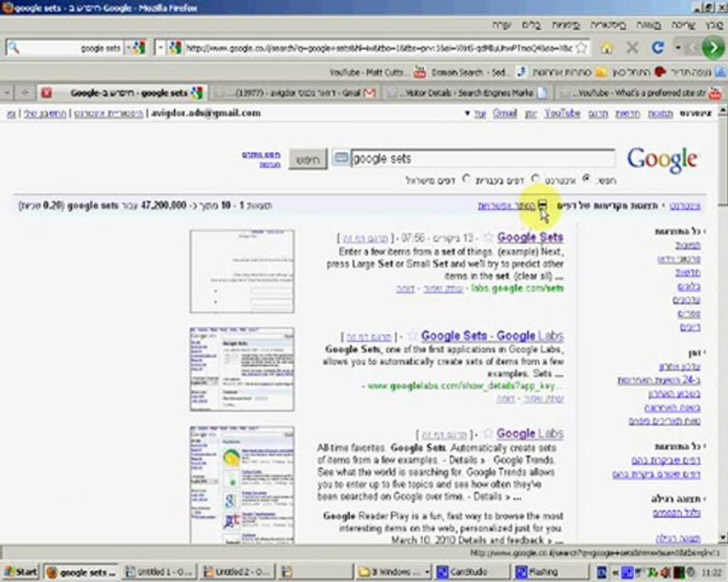The width and height of the screenshot is (728, 582).
Task: Open the address bar URL history dropdown
Action: [160, 48]
